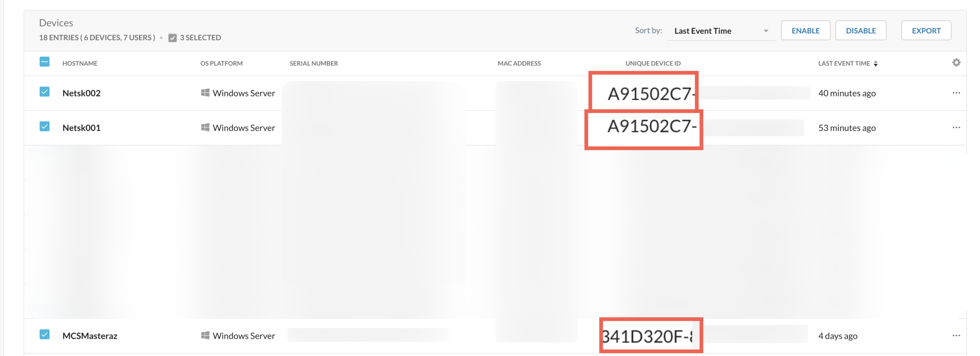This screenshot has height=356, width=980.
Task: Click the Windows Server icon for MCSMasteraz
Action: click(x=205, y=335)
